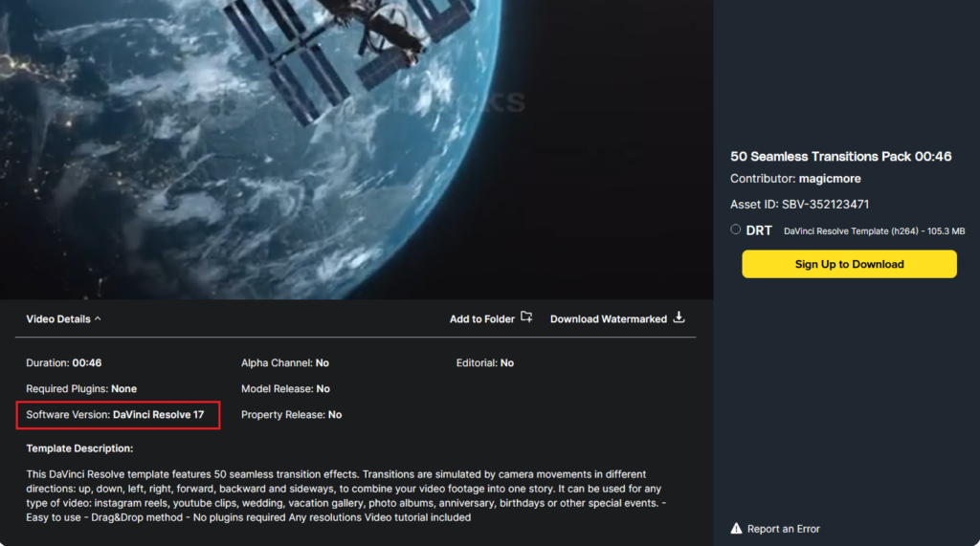Click the Editorial: No detail
The height and width of the screenshot is (546, 980).
(485, 363)
